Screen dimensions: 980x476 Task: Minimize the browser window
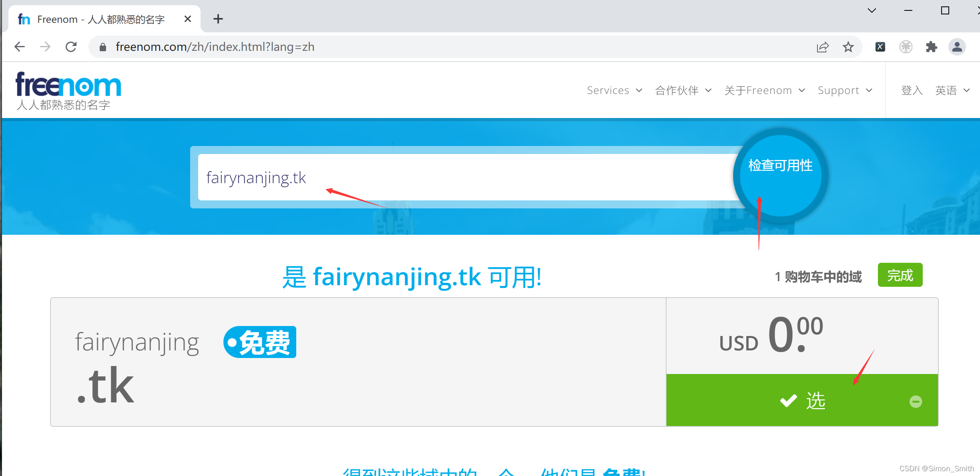pos(908,10)
